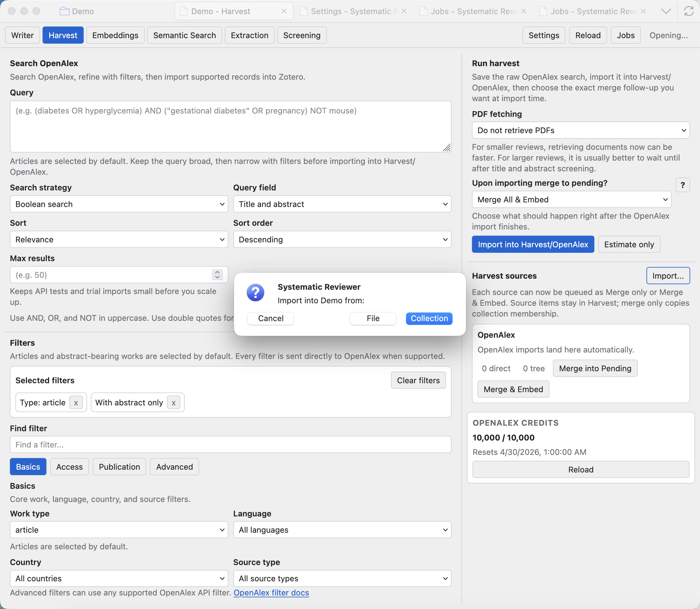This screenshot has height=609, width=700.
Task: Click Import into Harvest/OpenAlex button
Action: (x=533, y=244)
